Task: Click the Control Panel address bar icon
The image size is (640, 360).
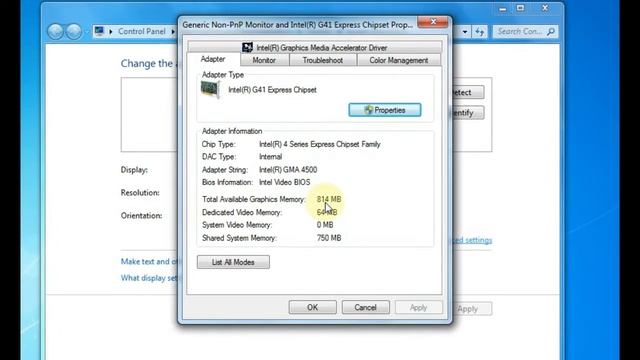Action: [99, 31]
